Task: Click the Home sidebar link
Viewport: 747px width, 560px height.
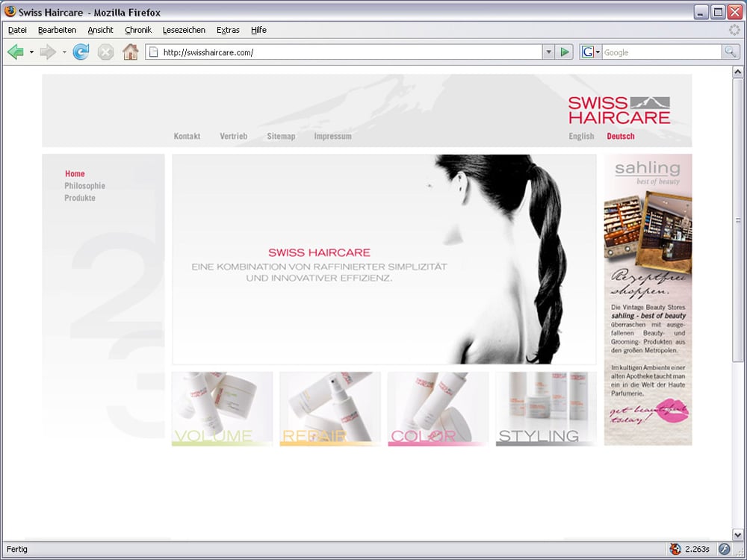Action: [75, 174]
